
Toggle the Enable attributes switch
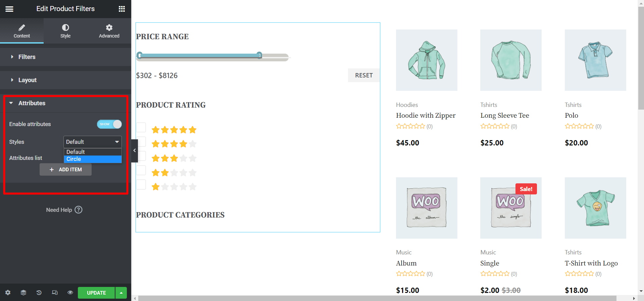pos(109,124)
